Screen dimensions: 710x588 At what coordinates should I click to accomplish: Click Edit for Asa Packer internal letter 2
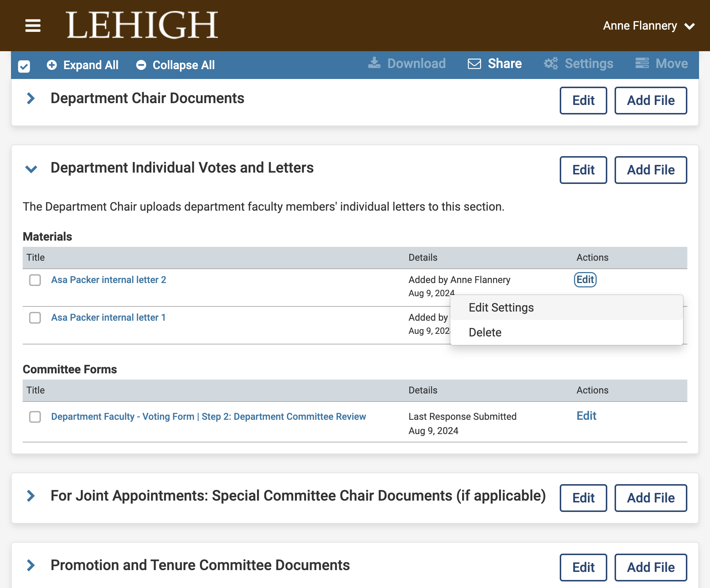585,280
